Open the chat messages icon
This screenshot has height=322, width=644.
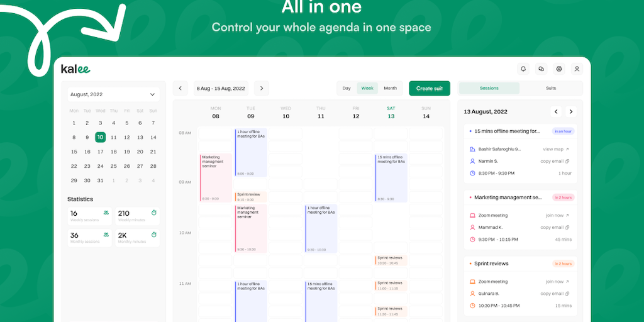[541, 69]
